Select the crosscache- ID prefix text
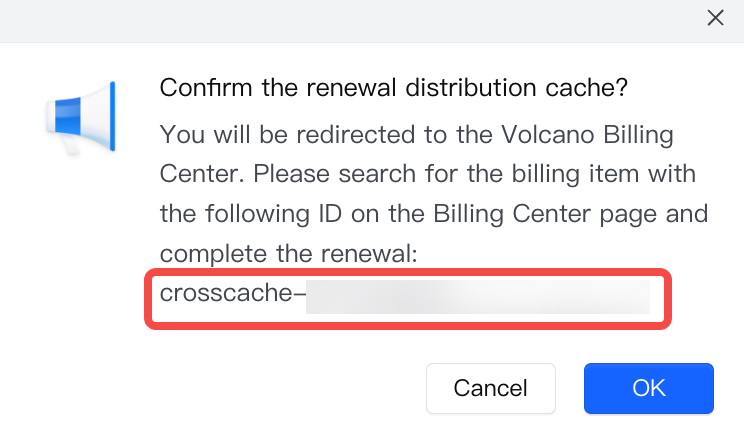 point(232,297)
